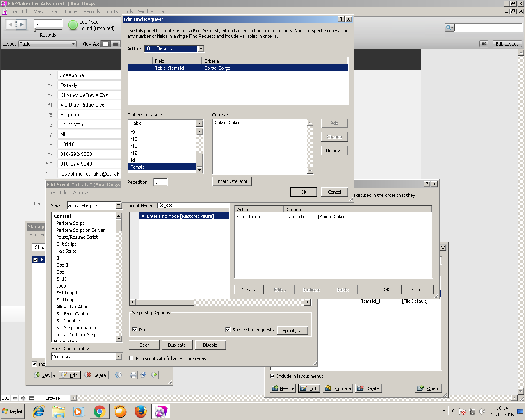The image size is (525, 420).
Task: Uncheck the Pause script step option
Action: pos(135,330)
